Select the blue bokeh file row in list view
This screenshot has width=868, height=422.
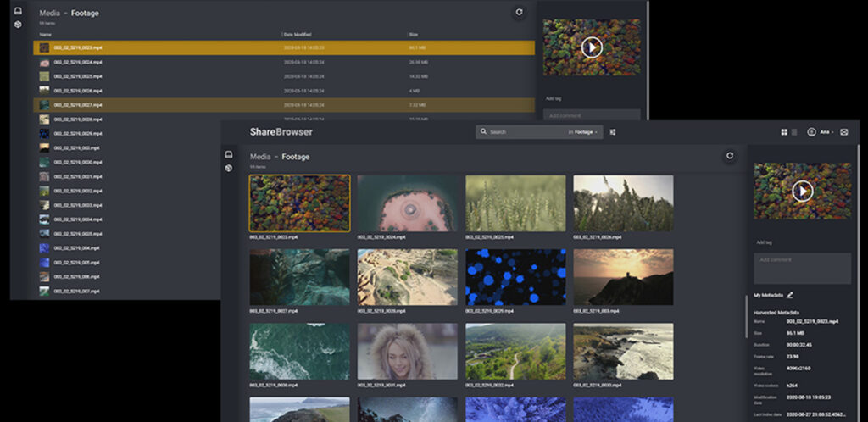(x=127, y=134)
